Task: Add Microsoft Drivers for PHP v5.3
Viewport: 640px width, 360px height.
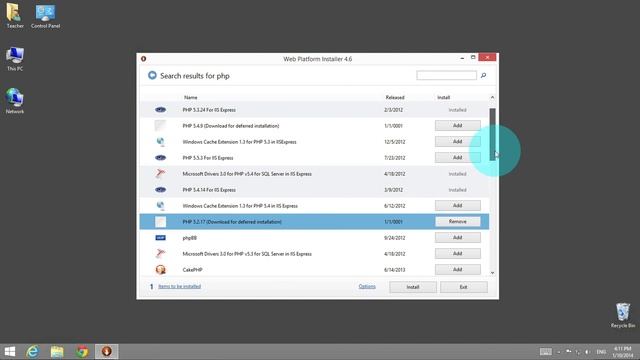Action: pyautogui.click(x=458, y=253)
